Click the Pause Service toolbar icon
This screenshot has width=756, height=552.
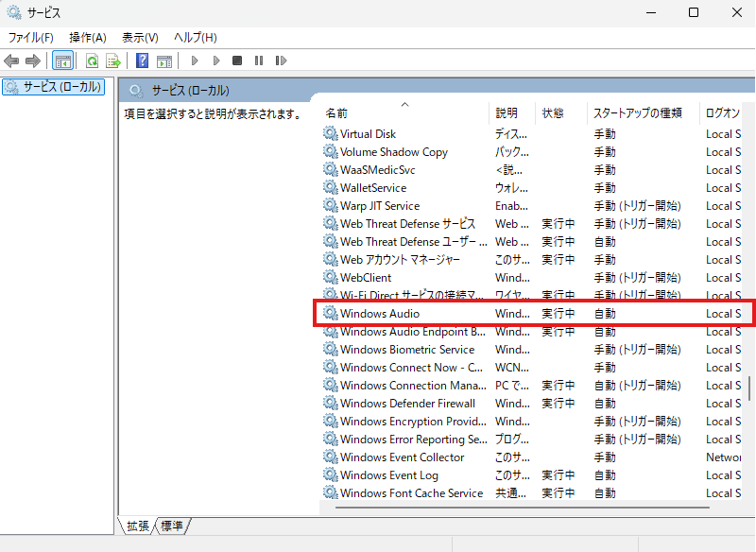click(x=259, y=61)
